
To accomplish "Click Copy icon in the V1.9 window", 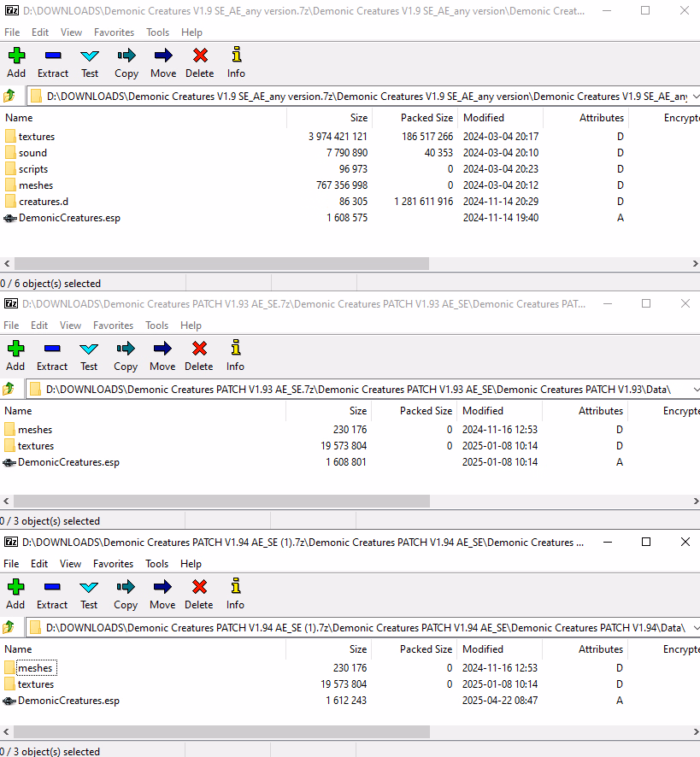I will 126,56.
